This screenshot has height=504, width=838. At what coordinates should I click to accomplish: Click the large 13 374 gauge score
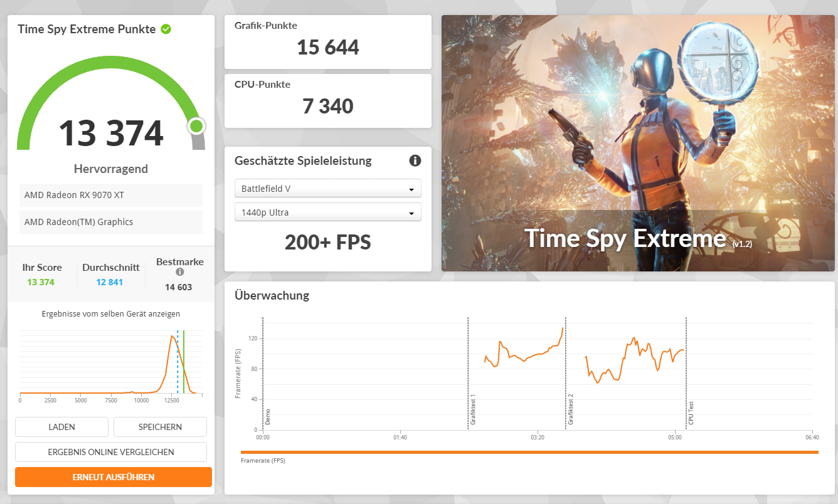(111, 132)
